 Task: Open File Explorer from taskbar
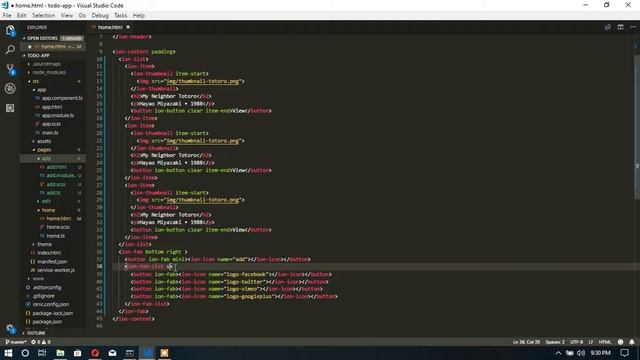[60, 353]
